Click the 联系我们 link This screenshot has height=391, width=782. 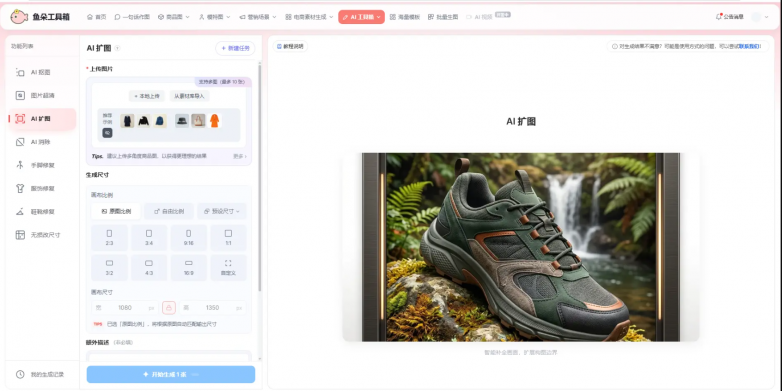(x=749, y=46)
